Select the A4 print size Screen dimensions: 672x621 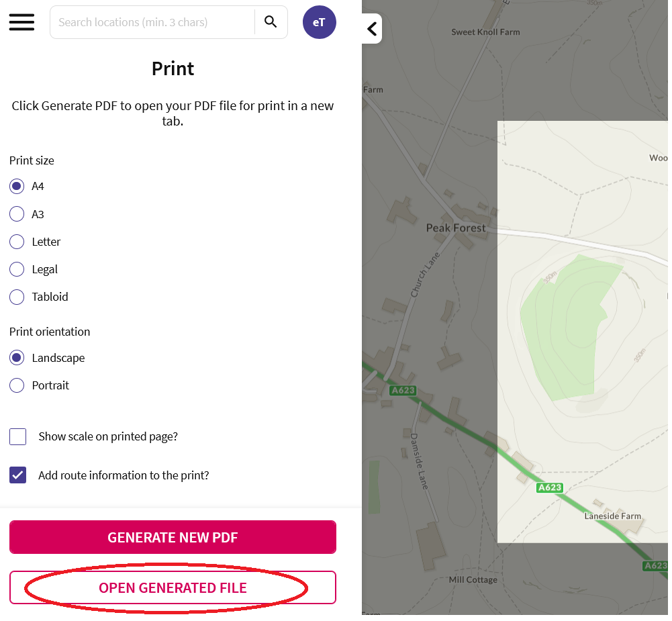17,186
